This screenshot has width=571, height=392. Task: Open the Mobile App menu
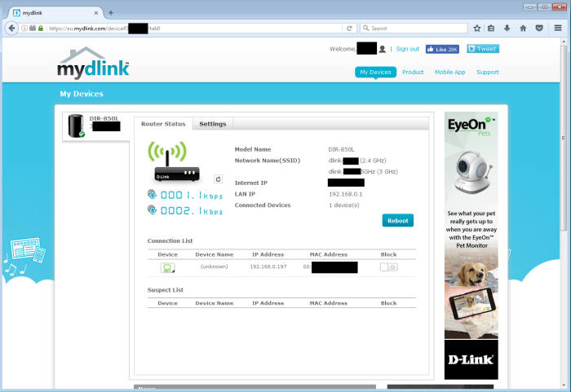pyautogui.click(x=450, y=72)
